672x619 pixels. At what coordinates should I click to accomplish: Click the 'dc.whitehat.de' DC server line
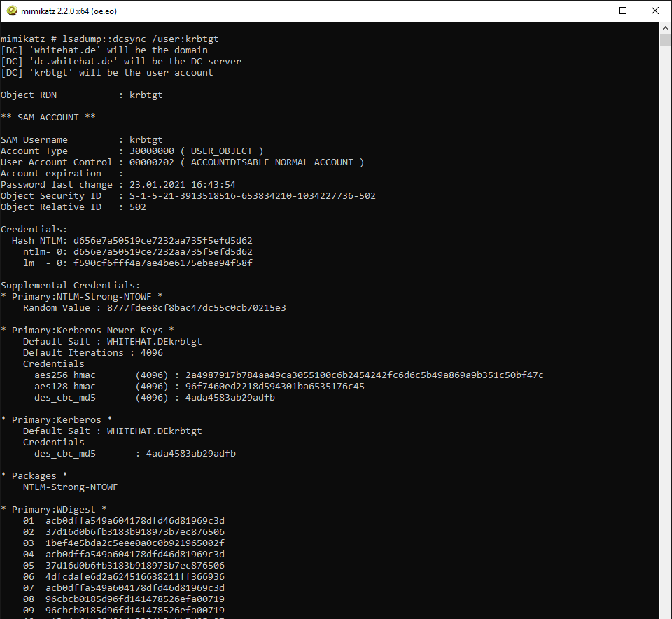click(121, 62)
